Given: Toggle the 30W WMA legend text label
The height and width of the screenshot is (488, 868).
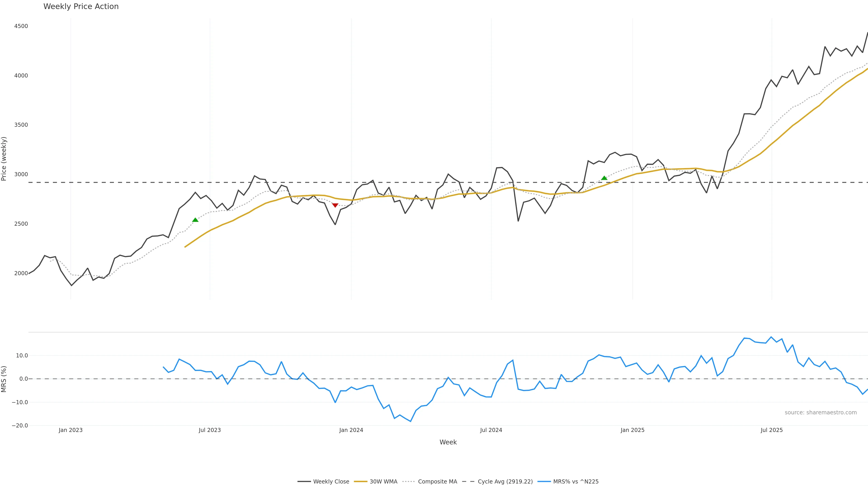Looking at the screenshot, I should coord(383,482).
